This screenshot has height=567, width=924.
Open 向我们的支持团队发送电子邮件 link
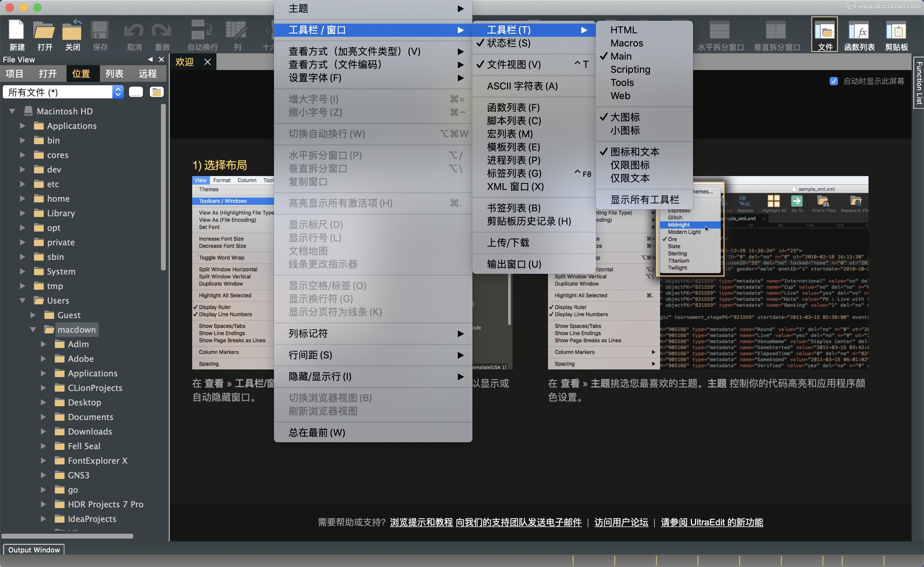point(519,522)
